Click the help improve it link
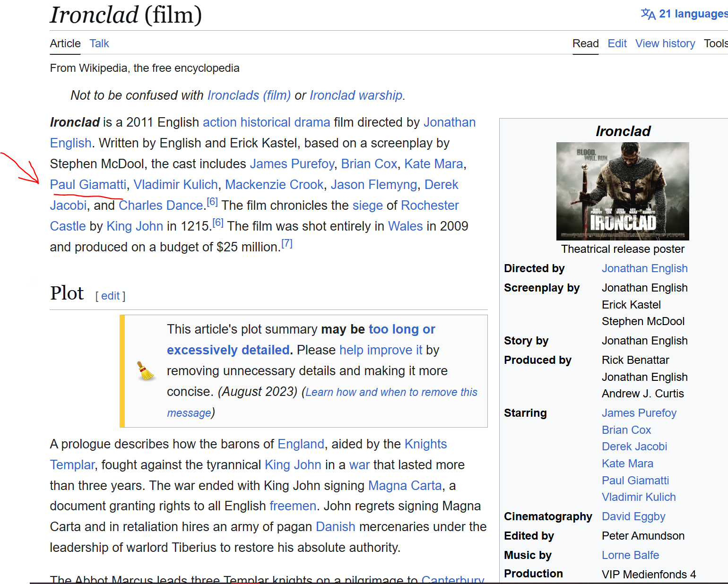Viewport: 728px width, 584px height. coord(381,350)
